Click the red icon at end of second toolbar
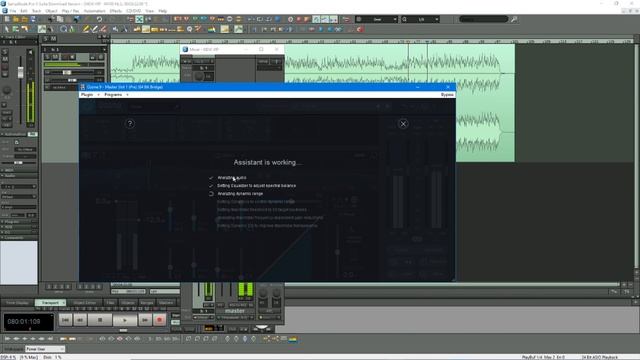Screen dimensions: 640x360 [360, 29]
